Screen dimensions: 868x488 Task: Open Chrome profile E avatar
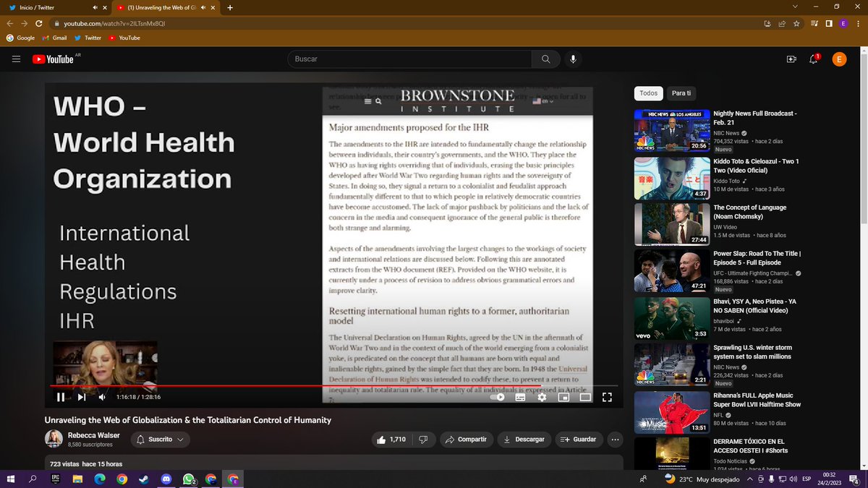click(843, 23)
